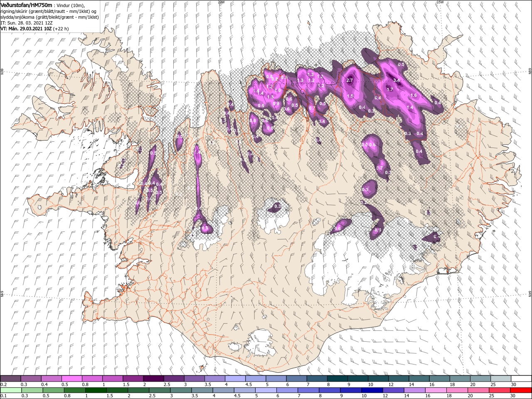Click the darkest purple top-row swatch between 2 and 2.5

click(153, 379)
